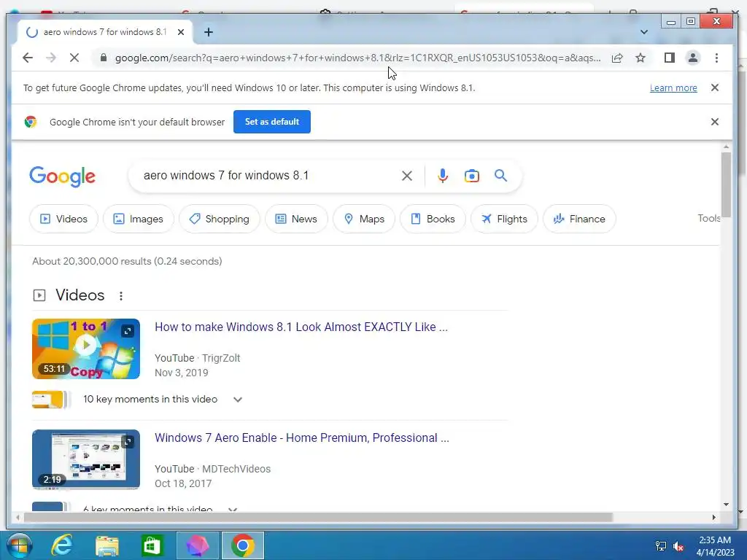Switch to the Flights filter
Screen dimensions: 747x560
tap(504, 219)
